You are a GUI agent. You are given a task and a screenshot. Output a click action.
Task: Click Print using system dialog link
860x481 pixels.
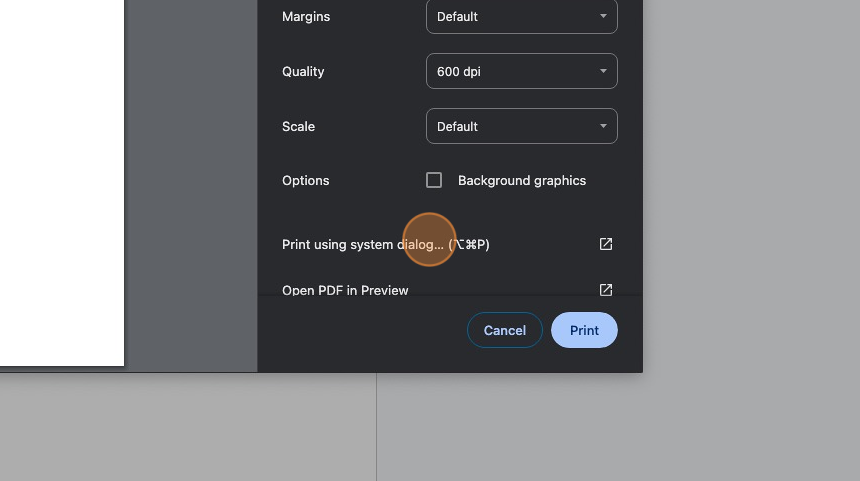(386, 244)
